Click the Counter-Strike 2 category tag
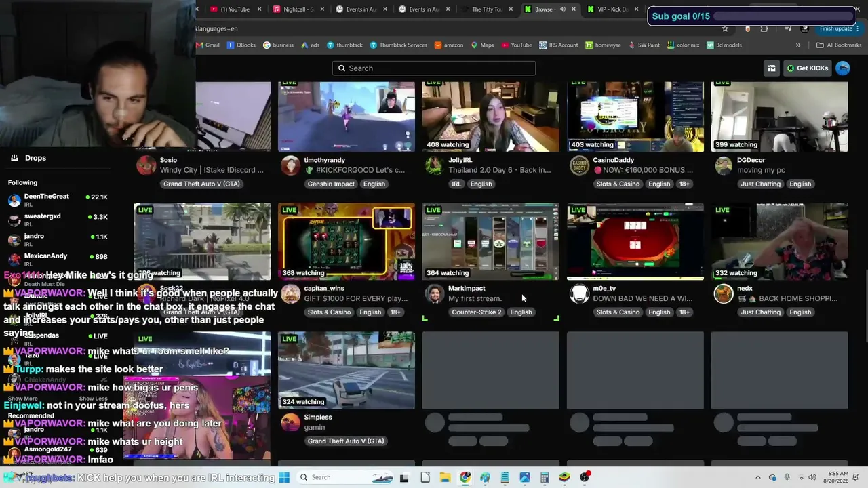The width and height of the screenshot is (868, 488). tap(476, 312)
